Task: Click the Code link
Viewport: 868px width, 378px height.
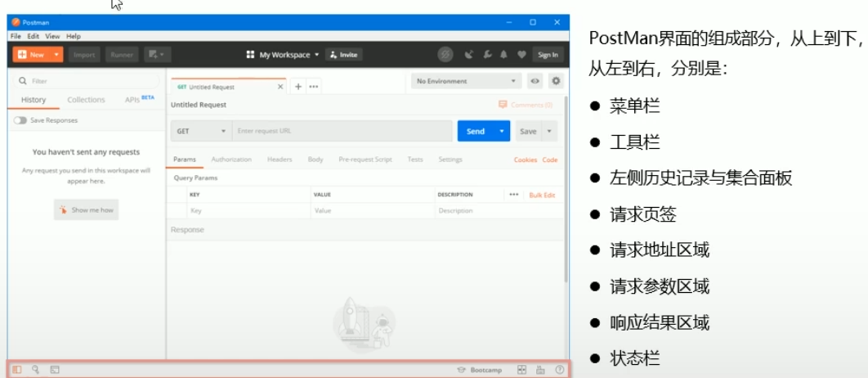Action: click(550, 160)
